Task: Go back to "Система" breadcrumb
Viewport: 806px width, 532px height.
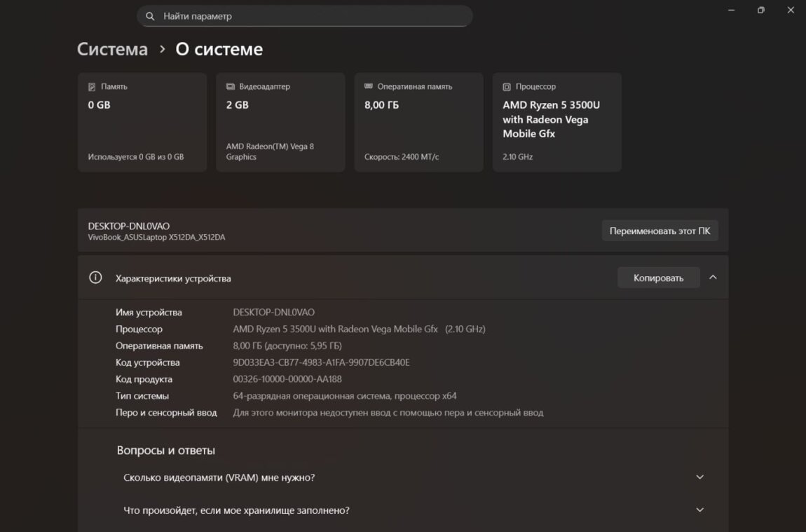Action: pyautogui.click(x=112, y=50)
